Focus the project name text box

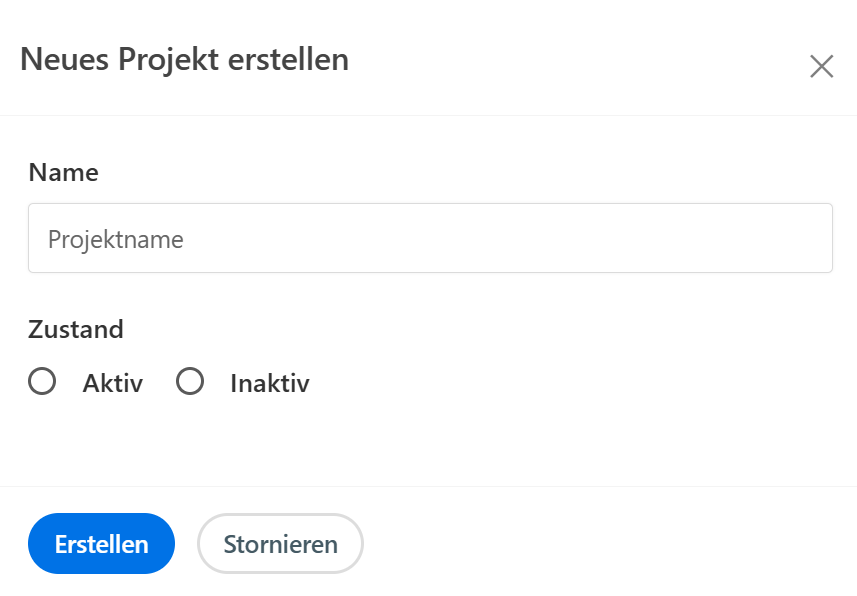click(x=430, y=239)
